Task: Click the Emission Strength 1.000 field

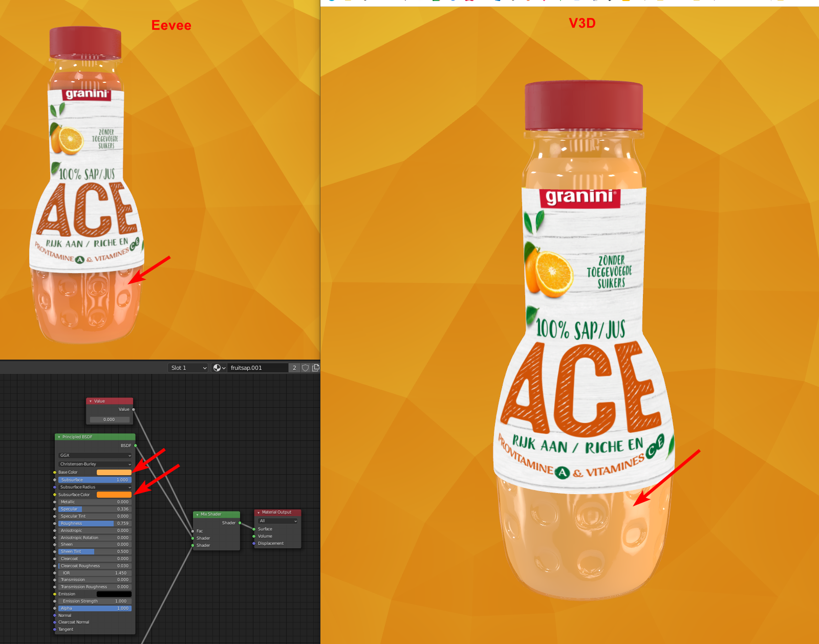Action: (x=95, y=601)
